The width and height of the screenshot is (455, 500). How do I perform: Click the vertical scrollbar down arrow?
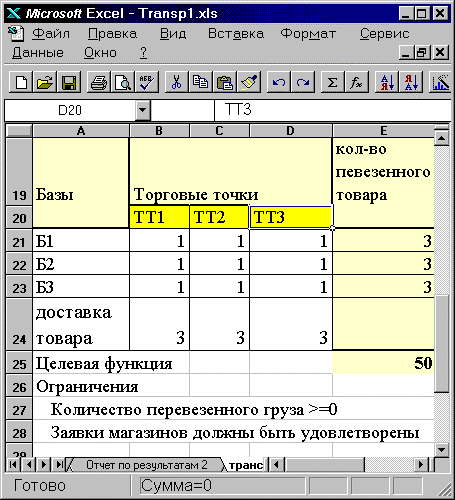click(x=442, y=450)
